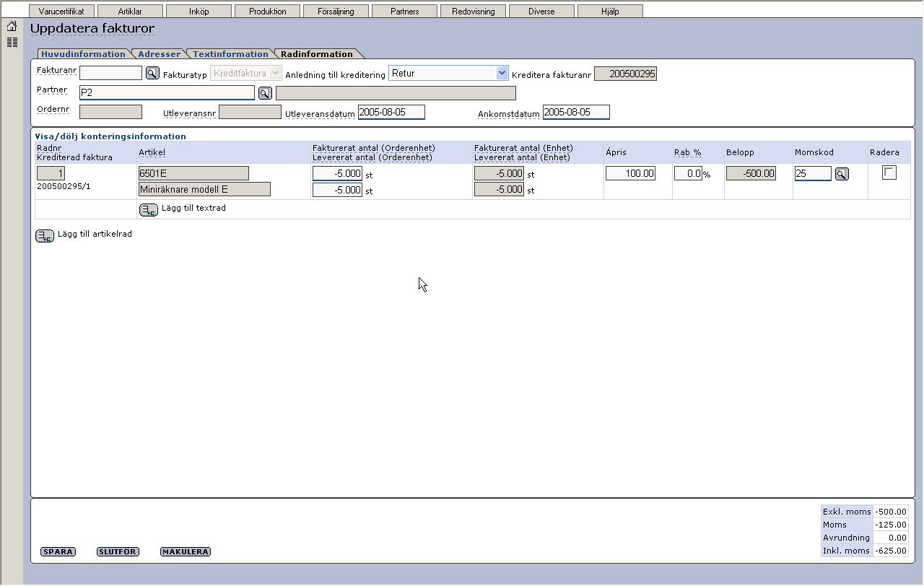Switch to Huvudinformation tab
Image resolution: width=924 pixels, height=586 pixels.
pos(83,54)
